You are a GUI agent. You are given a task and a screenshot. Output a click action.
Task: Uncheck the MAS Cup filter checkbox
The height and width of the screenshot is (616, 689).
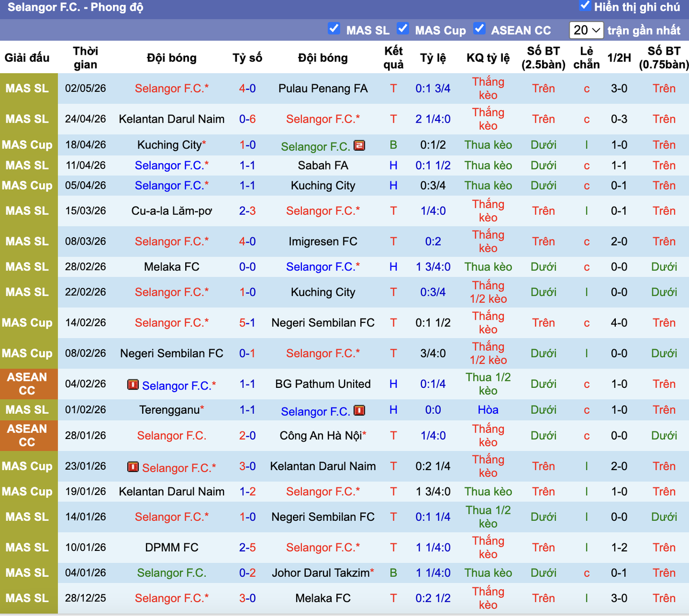tap(403, 29)
